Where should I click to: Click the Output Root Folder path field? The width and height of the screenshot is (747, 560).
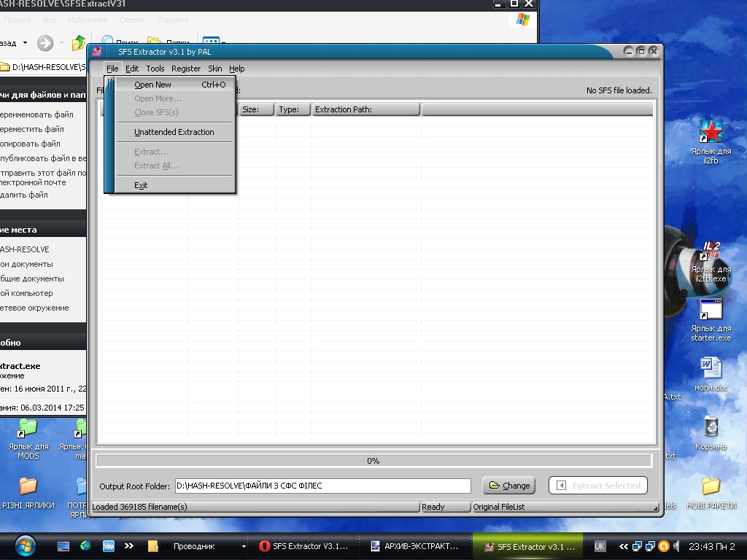tap(322, 486)
